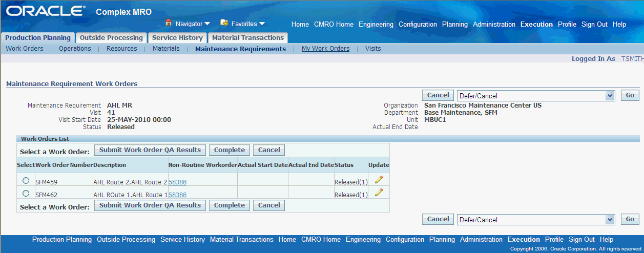
Task: Click the Oracle logo
Action: 46,11
